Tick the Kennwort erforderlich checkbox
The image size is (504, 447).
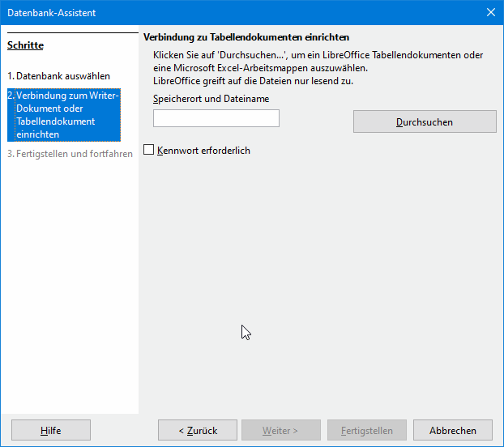click(x=148, y=150)
